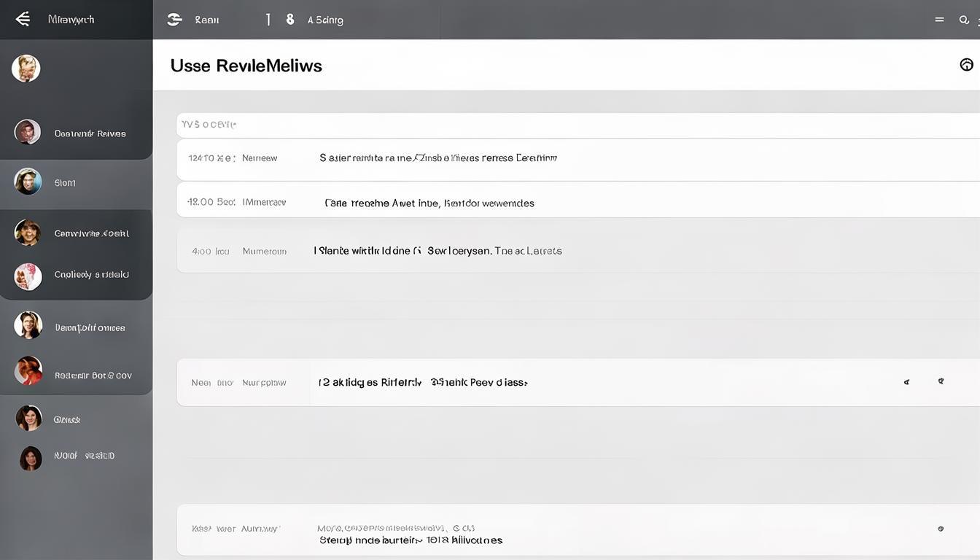The width and height of the screenshot is (980, 560).
Task: Click the "8" icon in top bar
Action: pyautogui.click(x=290, y=20)
